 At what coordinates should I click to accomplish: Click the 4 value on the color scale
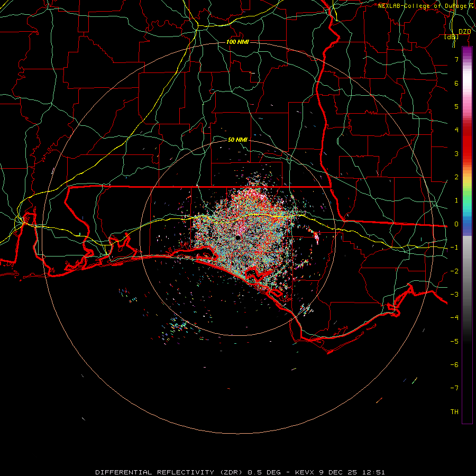456,130
